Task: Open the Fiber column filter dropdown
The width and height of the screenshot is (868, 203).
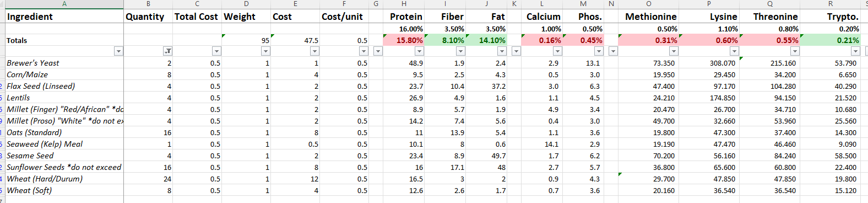Action: point(460,51)
